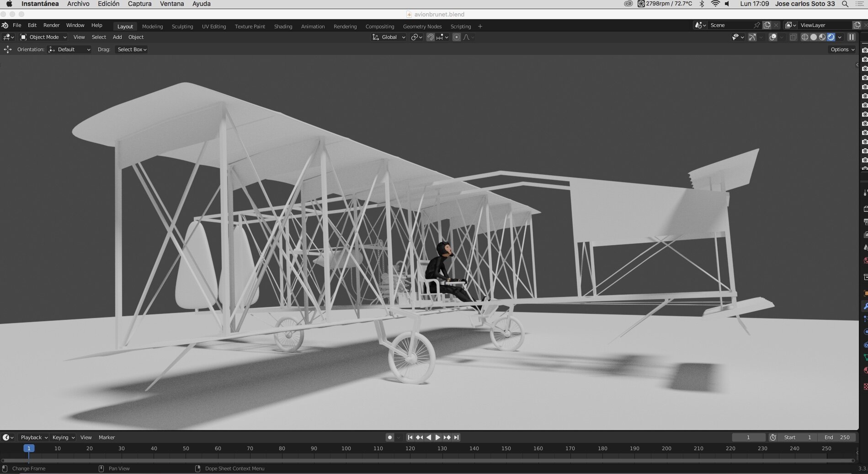Click the move tool settings icon
This screenshot has width=868, height=474.
tap(8, 49)
